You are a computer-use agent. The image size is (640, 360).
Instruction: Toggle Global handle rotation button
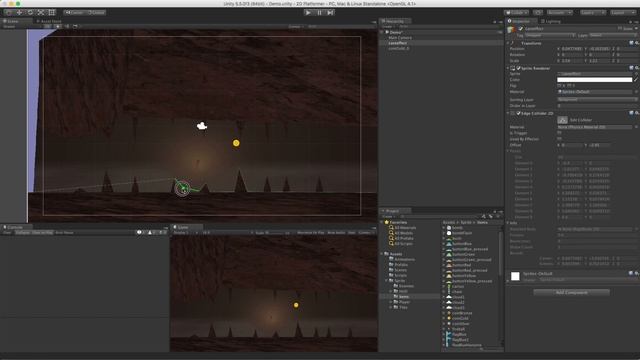96,13
